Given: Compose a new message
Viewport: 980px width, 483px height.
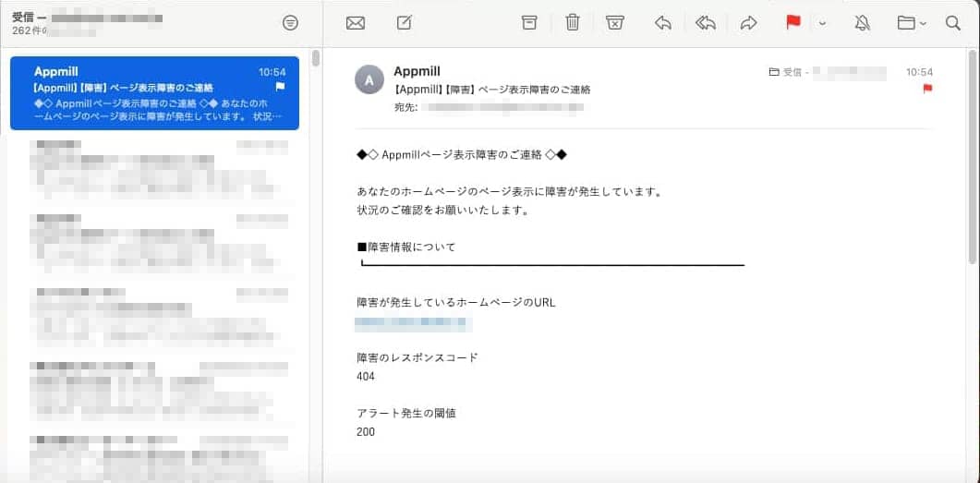Looking at the screenshot, I should tap(405, 23).
